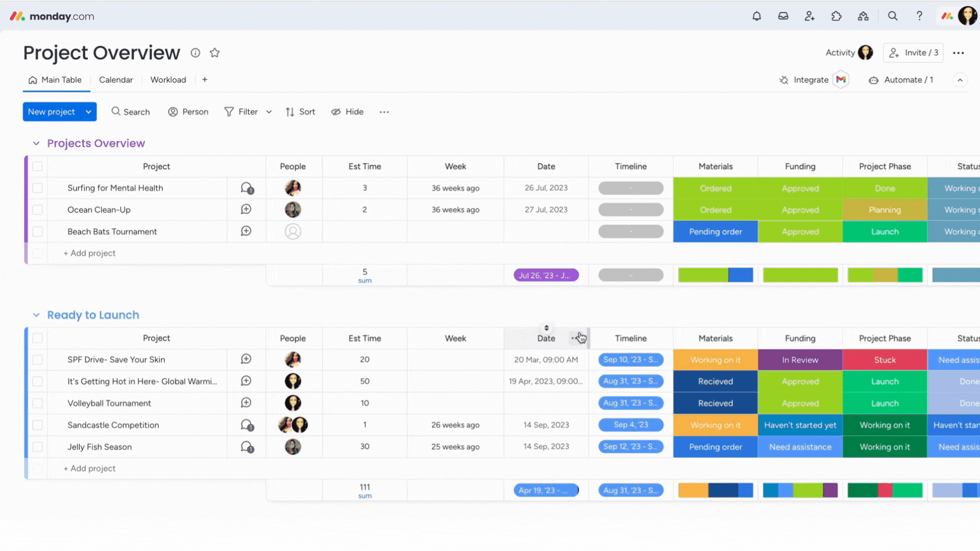Switch to Workload tab

pyautogui.click(x=167, y=80)
